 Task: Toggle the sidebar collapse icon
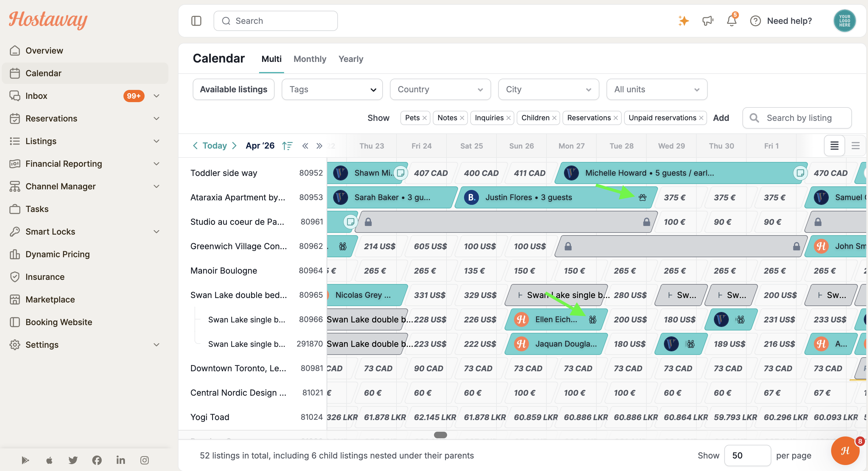click(x=196, y=21)
